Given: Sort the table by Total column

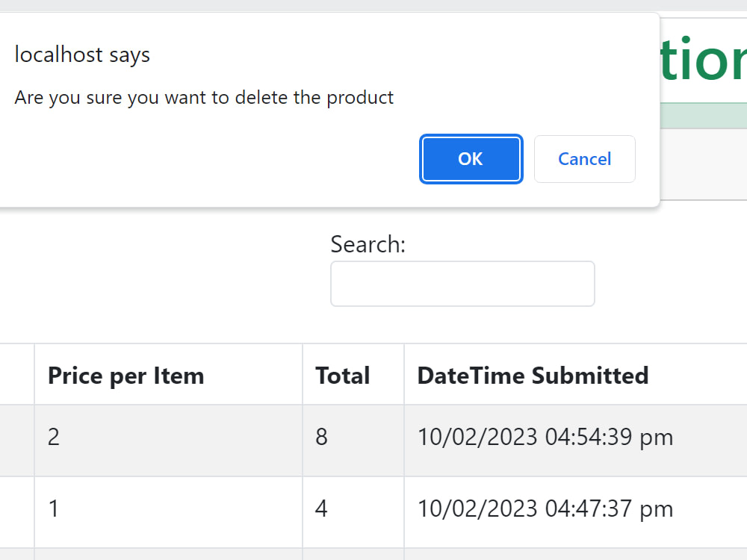Looking at the screenshot, I should (342, 375).
